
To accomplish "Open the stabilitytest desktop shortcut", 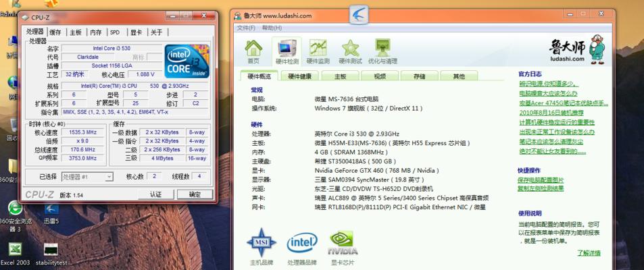I will [51, 254].
